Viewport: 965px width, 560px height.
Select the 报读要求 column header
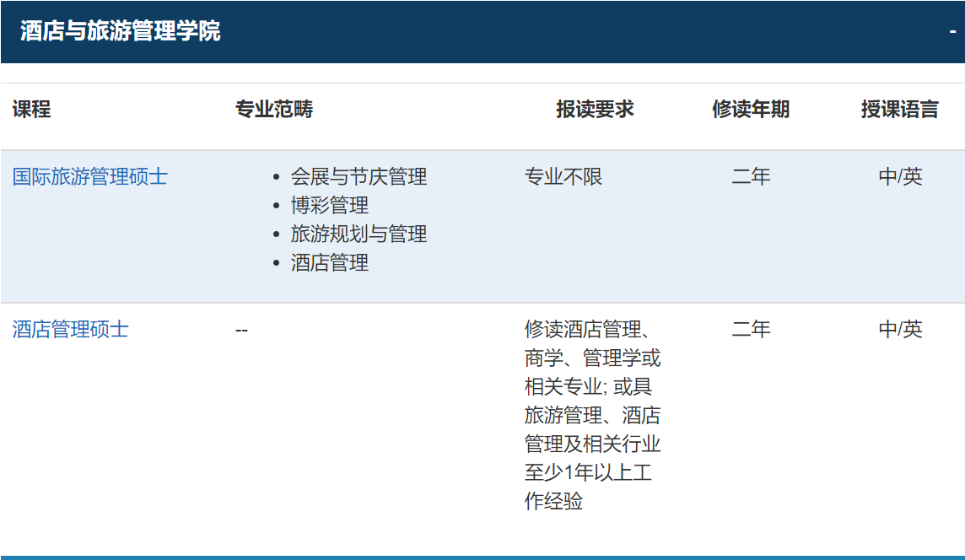tap(595, 110)
